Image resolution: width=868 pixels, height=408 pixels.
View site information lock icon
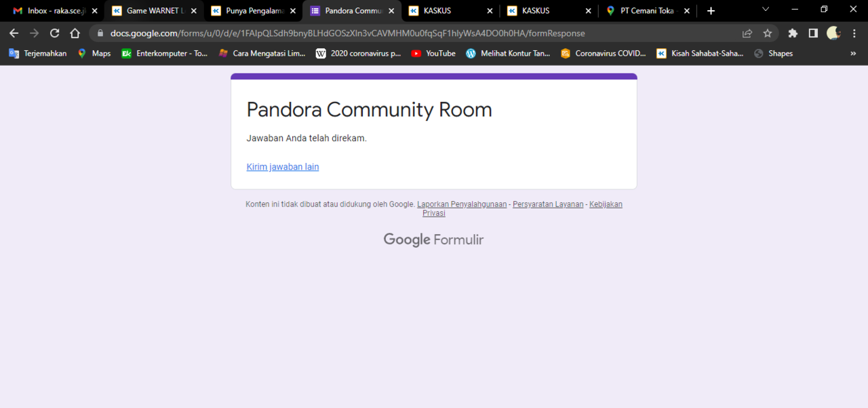click(100, 33)
